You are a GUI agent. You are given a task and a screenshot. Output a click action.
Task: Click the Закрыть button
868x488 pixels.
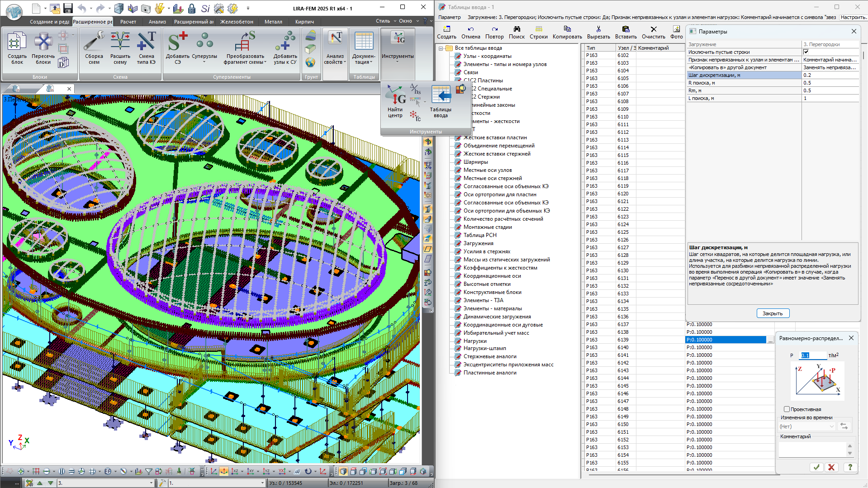[773, 313]
